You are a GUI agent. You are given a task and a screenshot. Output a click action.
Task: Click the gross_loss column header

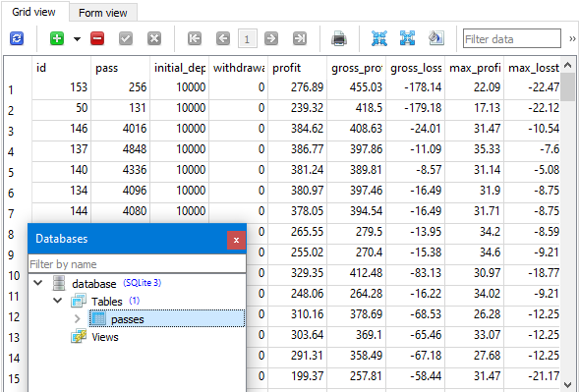(x=416, y=68)
